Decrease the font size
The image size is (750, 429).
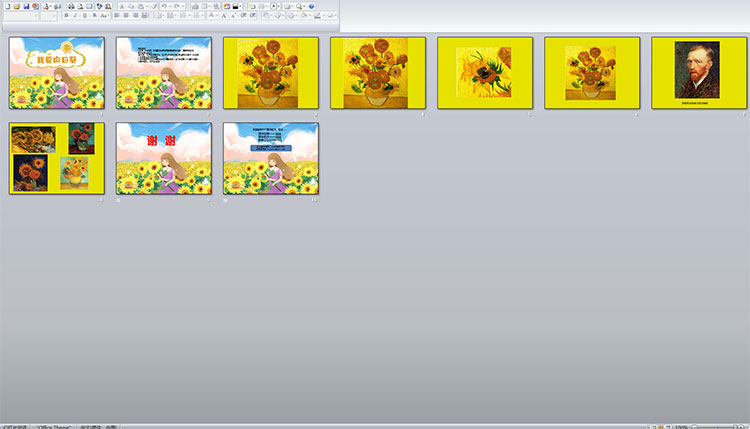pyautogui.click(x=233, y=15)
